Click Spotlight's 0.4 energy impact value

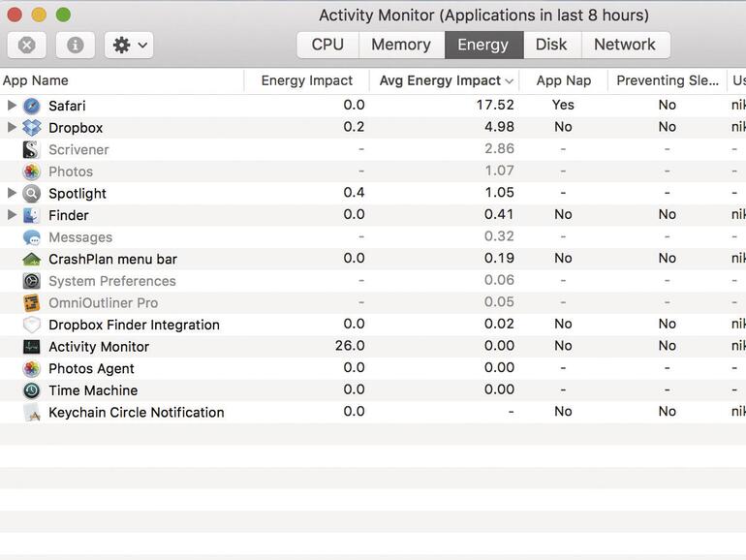coord(354,192)
